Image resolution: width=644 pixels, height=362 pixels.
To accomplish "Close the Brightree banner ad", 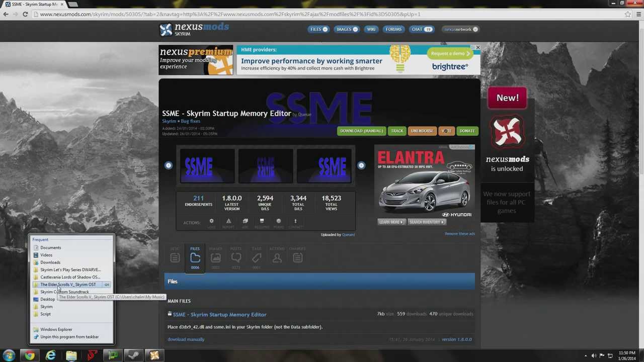I will pyautogui.click(x=477, y=48).
